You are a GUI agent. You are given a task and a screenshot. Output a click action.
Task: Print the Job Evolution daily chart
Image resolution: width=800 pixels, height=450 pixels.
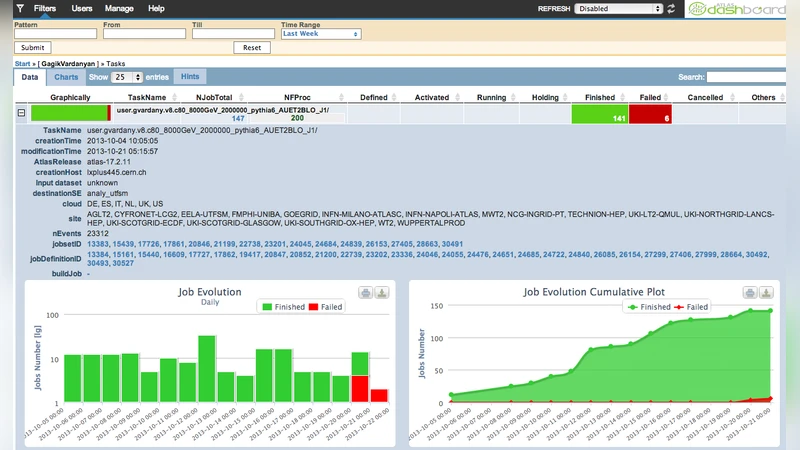366,293
